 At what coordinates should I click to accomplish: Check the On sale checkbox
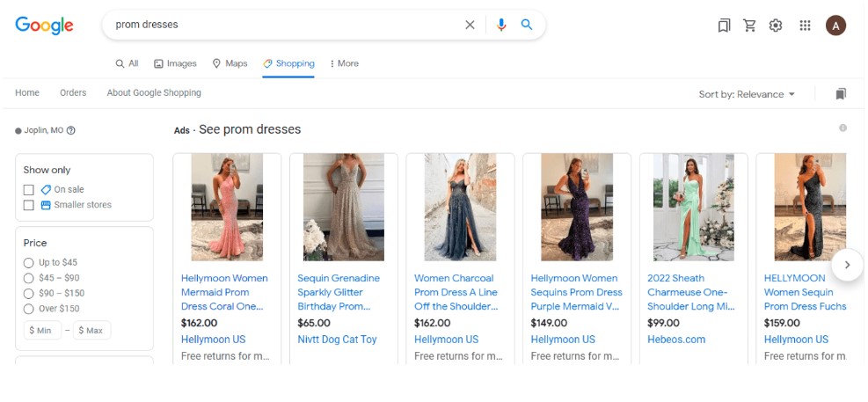(29, 190)
